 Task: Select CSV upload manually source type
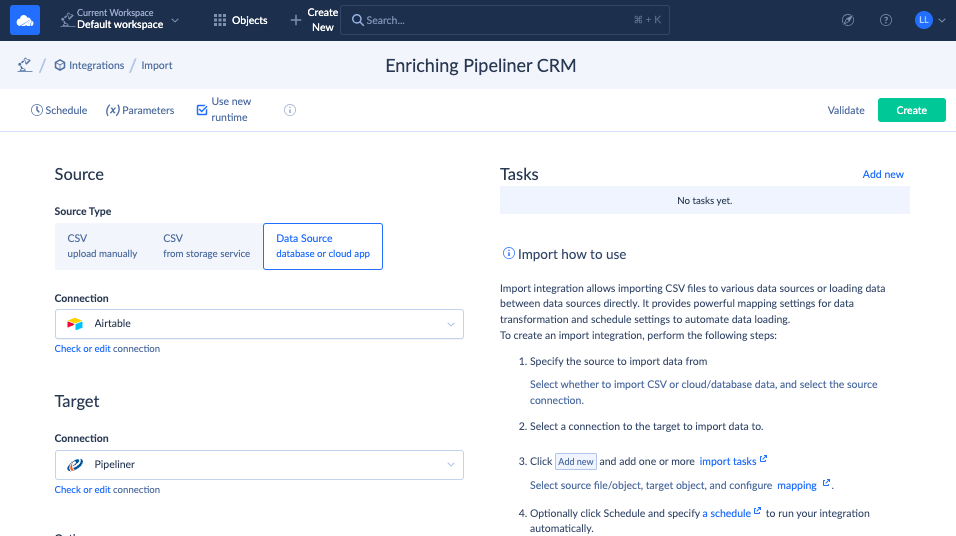coord(102,246)
